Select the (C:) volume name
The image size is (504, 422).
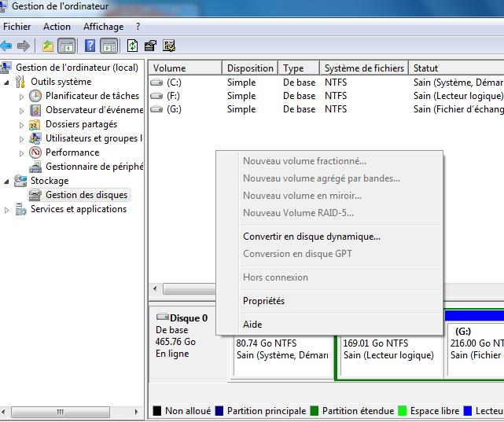coord(174,83)
